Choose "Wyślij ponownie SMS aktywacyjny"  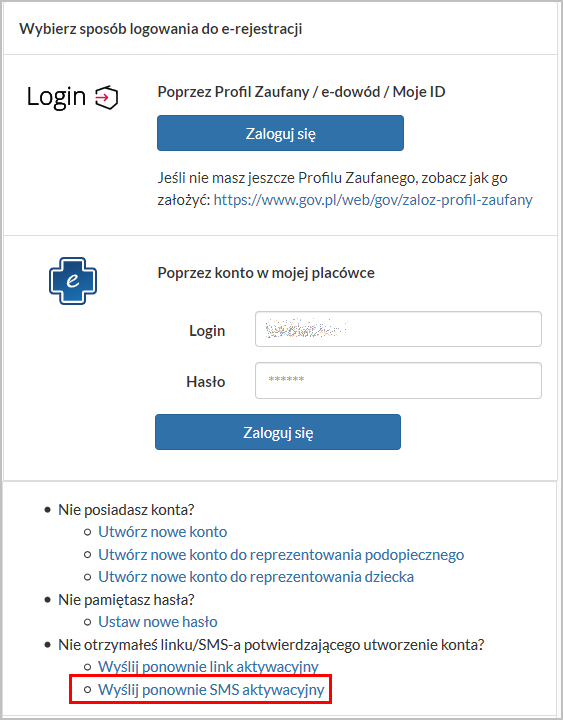(x=211, y=690)
